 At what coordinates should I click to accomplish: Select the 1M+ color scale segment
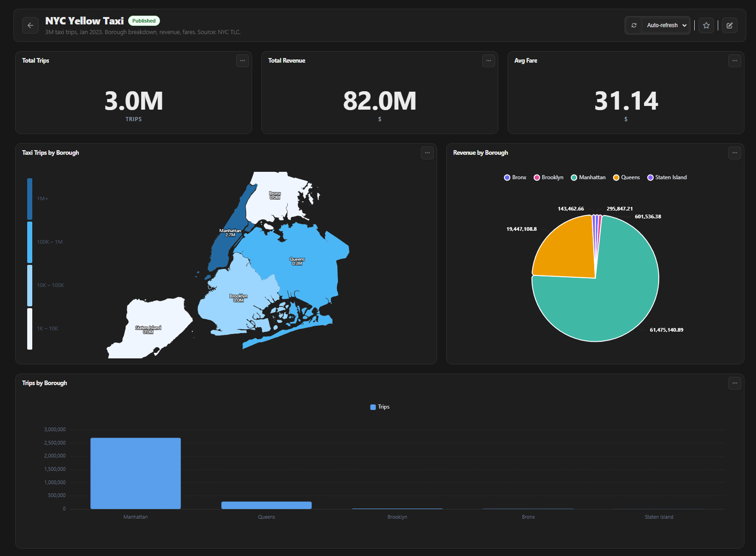(30, 199)
